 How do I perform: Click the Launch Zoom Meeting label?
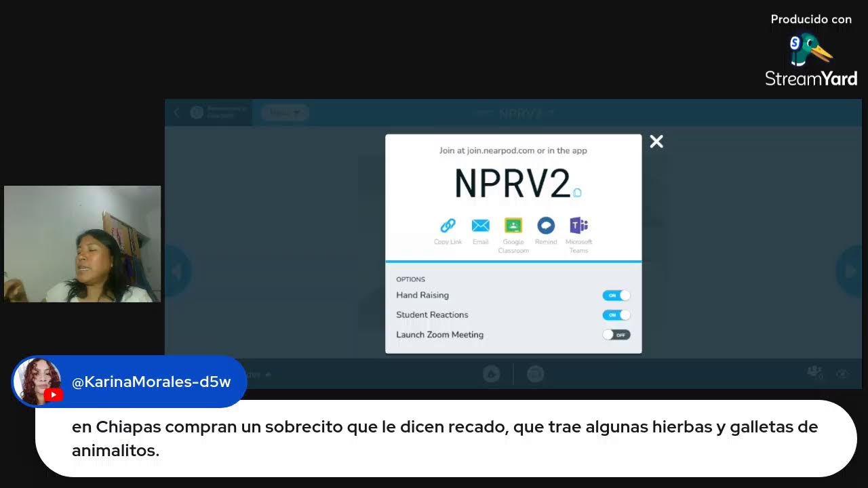click(439, 335)
